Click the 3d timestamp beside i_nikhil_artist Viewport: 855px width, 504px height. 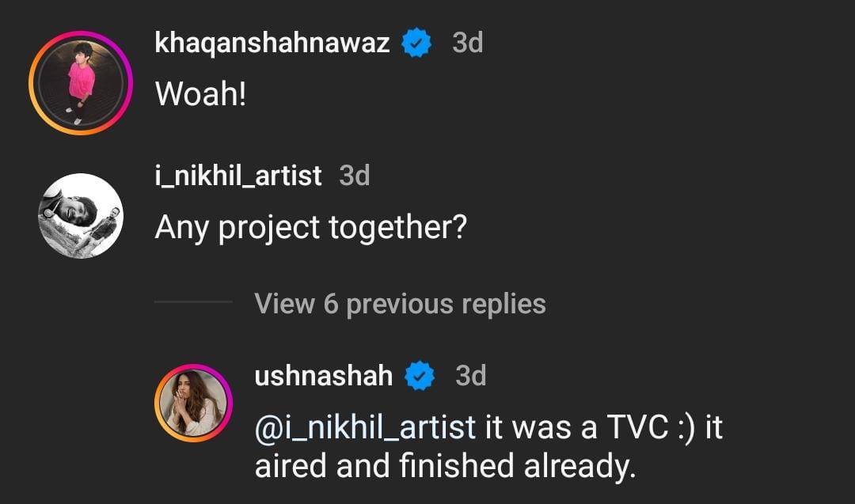(x=354, y=175)
